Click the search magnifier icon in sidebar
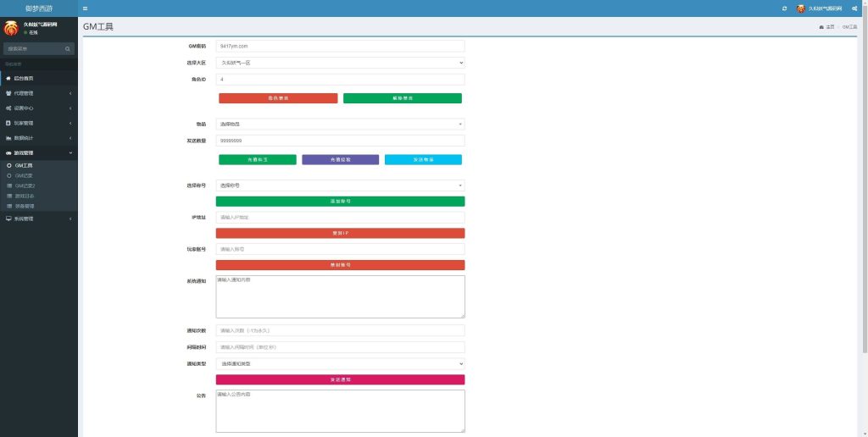Image resolution: width=868 pixels, height=437 pixels. click(x=69, y=49)
